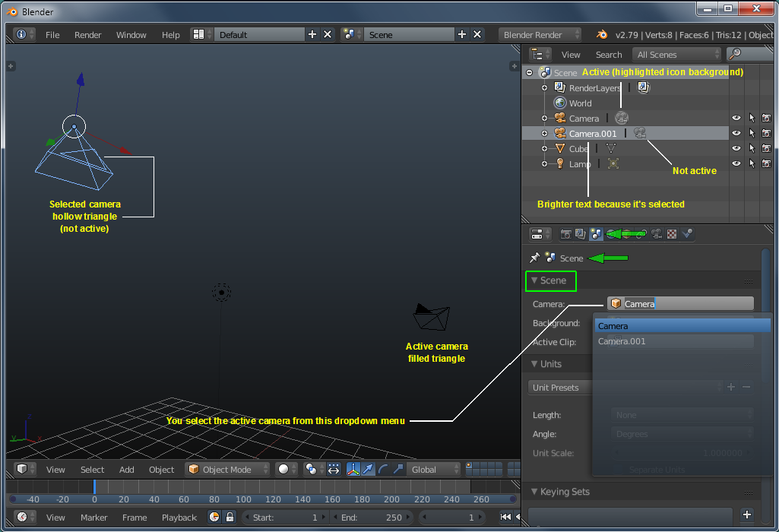Viewport: 779px width, 532px height.
Task: Open the Window menu
Action: click(x=131, y=35)
